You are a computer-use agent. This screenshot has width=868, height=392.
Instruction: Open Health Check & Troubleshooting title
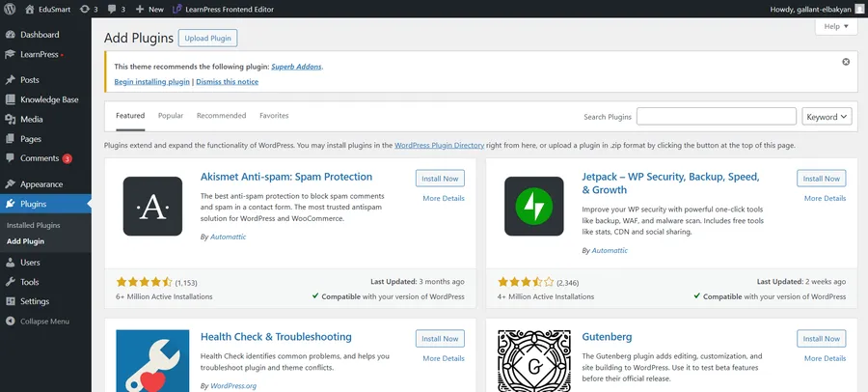coord(276,337)
